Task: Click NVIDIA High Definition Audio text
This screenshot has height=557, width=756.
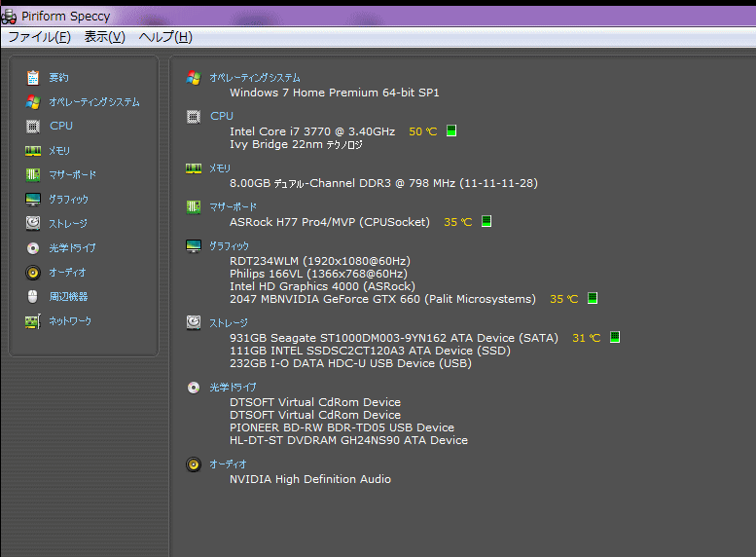Action: [x=310, y=479]
